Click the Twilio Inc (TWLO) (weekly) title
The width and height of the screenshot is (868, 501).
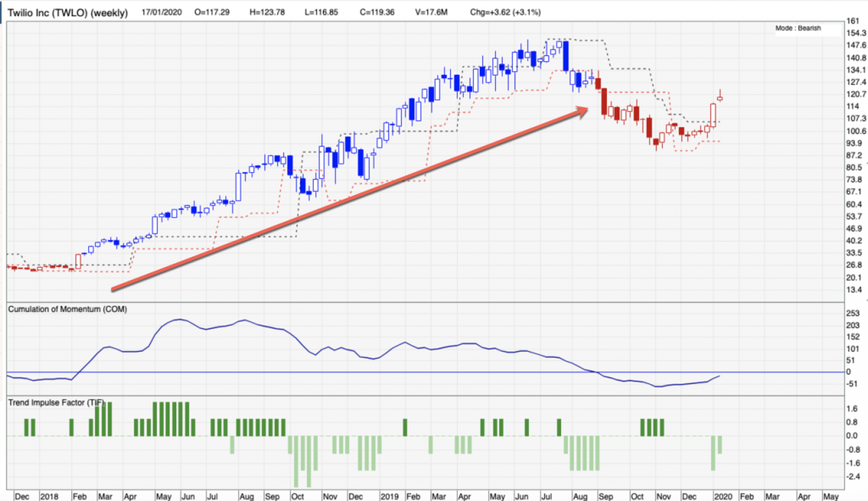tap(68, 12)
